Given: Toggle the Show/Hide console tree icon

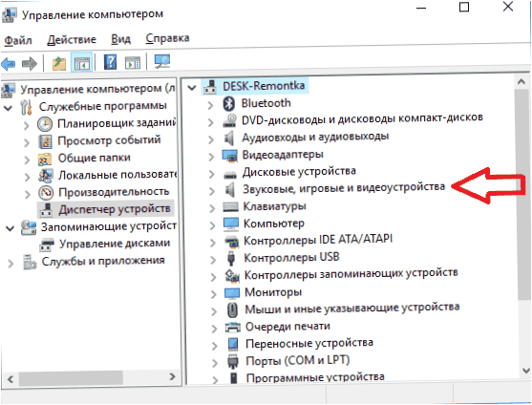Looking at the screenshot, I should tap(82, 62).
